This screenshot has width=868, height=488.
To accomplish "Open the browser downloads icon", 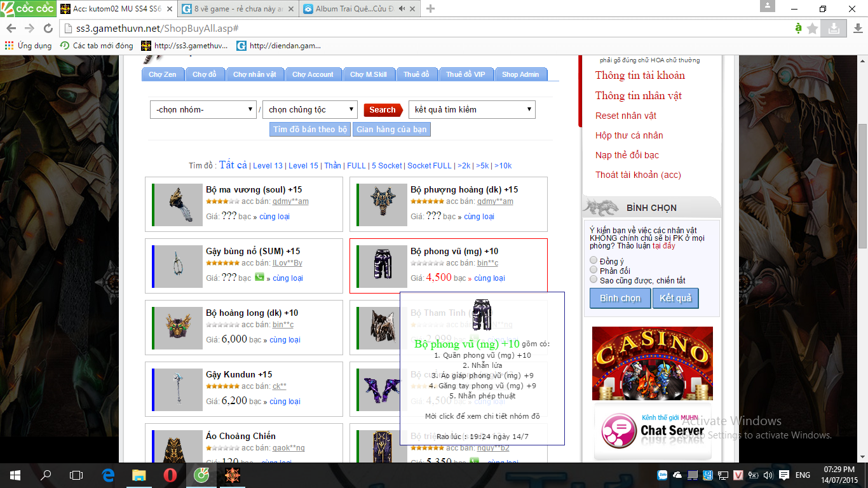I will click(832, 29).
